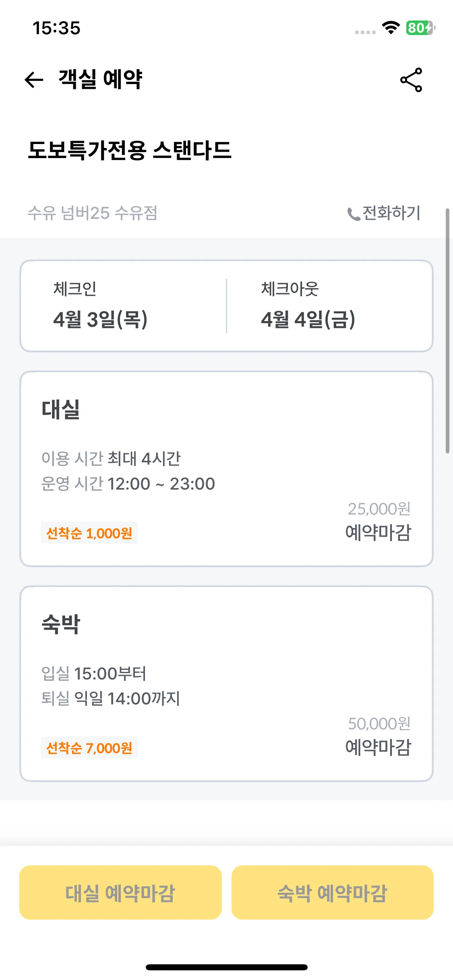Viewport: 453px width, 980px height.
Task: Tap the 25,000원 예약마감 status in 대실
Action: tap(379, 521)
